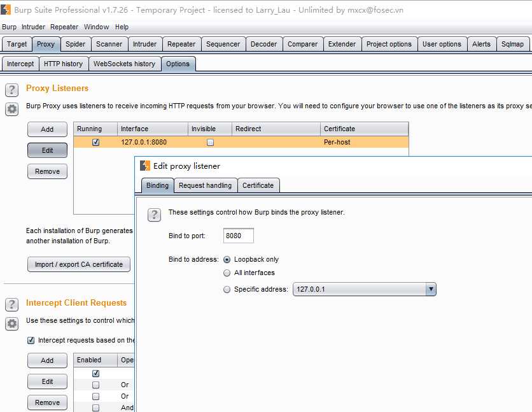Click Redirect column header in listeners table
532x412 pixels.
point(276,129)
